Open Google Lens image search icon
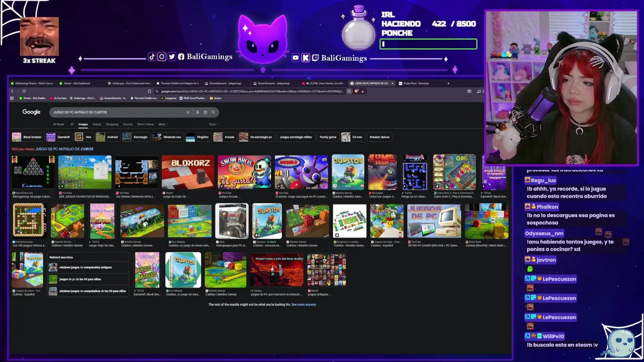 [205, 112]
